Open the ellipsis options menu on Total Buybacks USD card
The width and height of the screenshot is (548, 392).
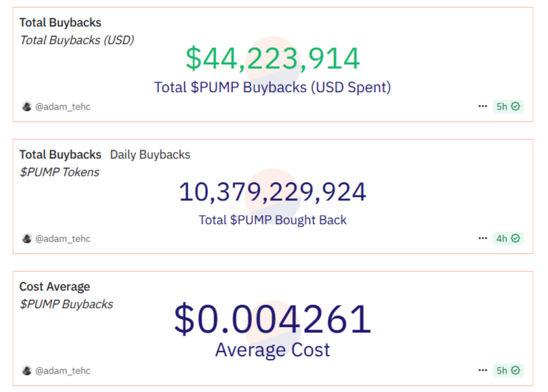483,106
